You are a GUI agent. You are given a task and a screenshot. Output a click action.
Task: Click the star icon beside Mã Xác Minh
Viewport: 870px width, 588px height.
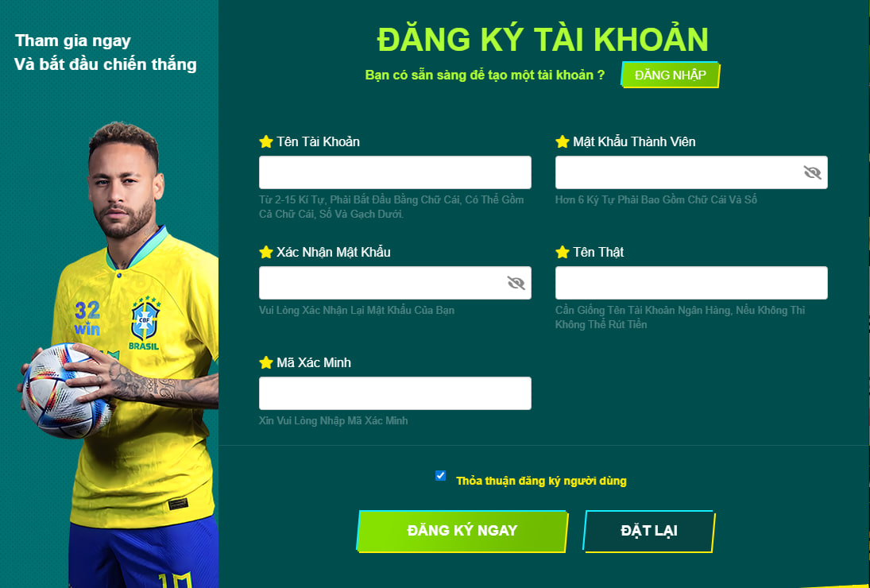tap(266, 362)
